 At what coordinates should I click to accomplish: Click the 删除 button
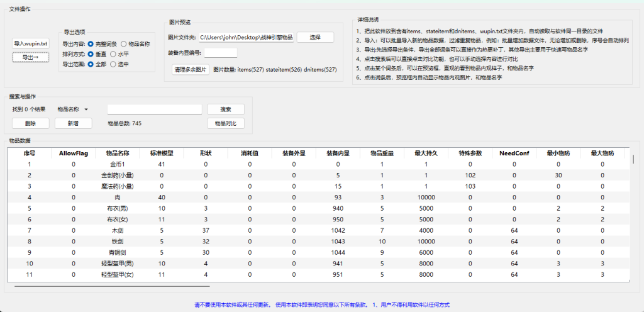(31, 123)
